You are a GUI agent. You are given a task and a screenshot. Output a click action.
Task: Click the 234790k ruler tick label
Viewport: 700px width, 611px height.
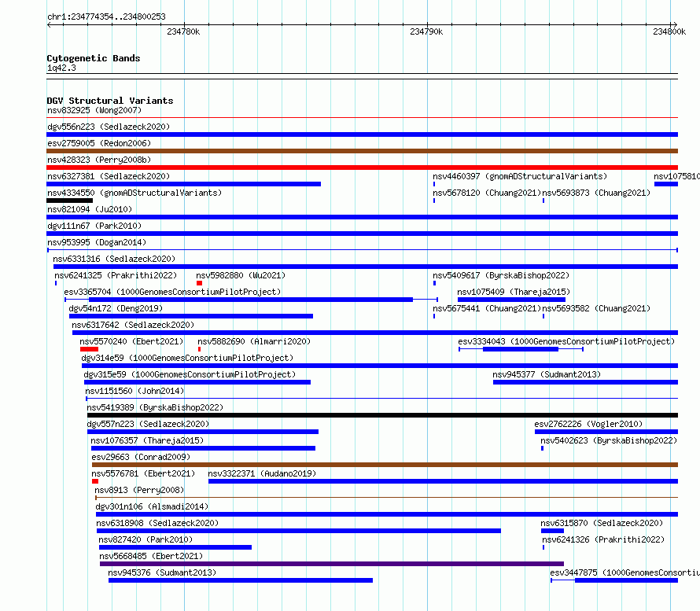point(426,31)
